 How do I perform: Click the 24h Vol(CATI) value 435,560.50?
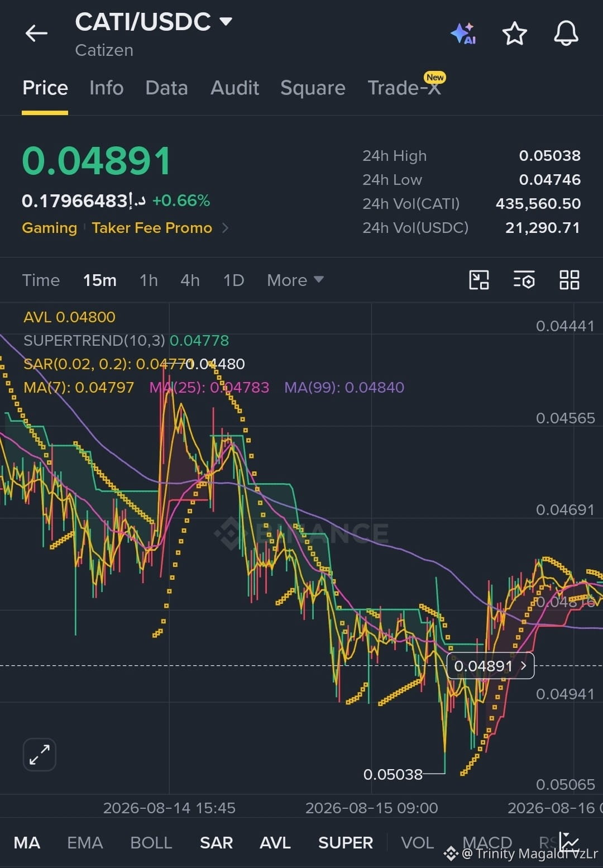538,204
